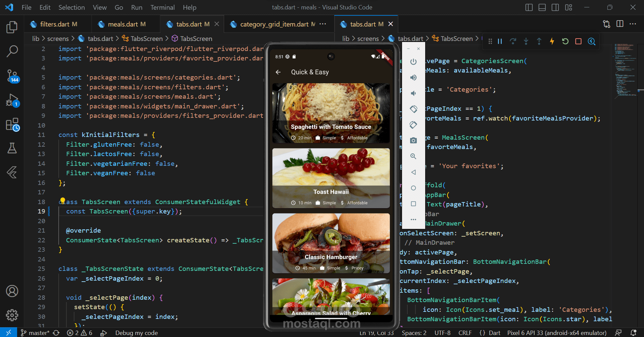Viewport: 644px width, 337px height.
Task: Click the lightbulb code action on line 18
Action: pos(62,201)
